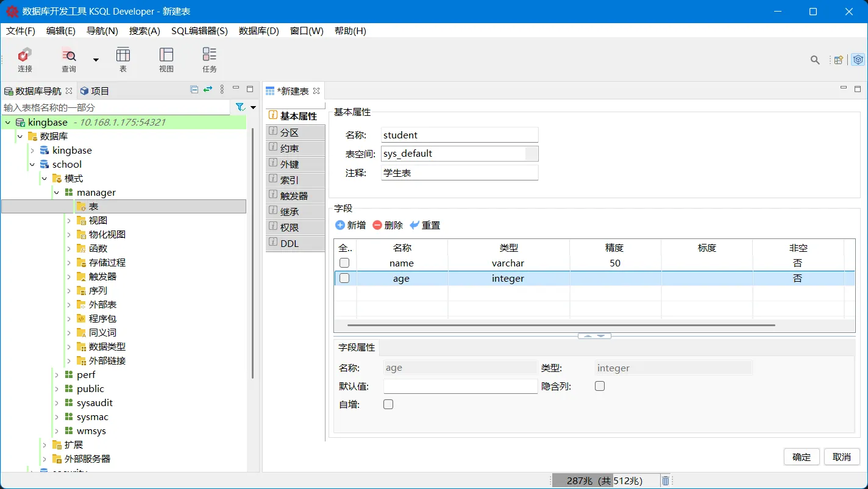Select the 连接 (Connect) toolbar icon
The image size is (868, 489).
tap(24, 59)
